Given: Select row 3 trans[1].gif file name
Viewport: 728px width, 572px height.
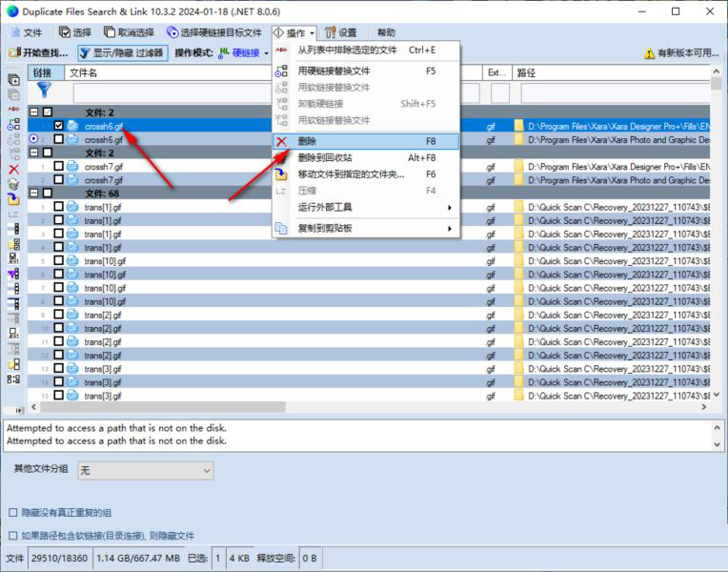Looking at the screenshot, I should click(x=103, y=234).
